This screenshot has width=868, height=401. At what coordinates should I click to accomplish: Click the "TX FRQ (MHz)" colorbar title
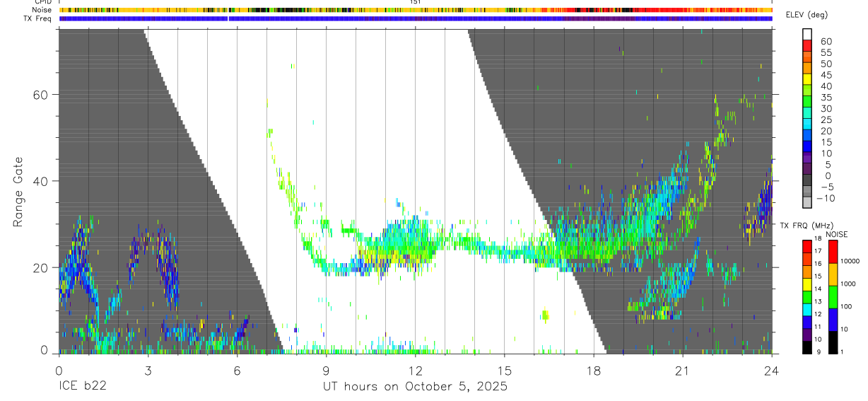[807, 225]
